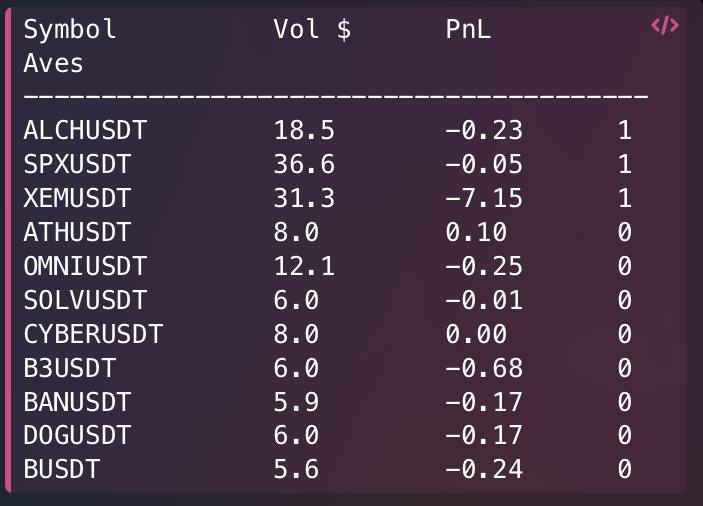Click the Symbol column header
The image size is (703, 506).
coord(70,30)
